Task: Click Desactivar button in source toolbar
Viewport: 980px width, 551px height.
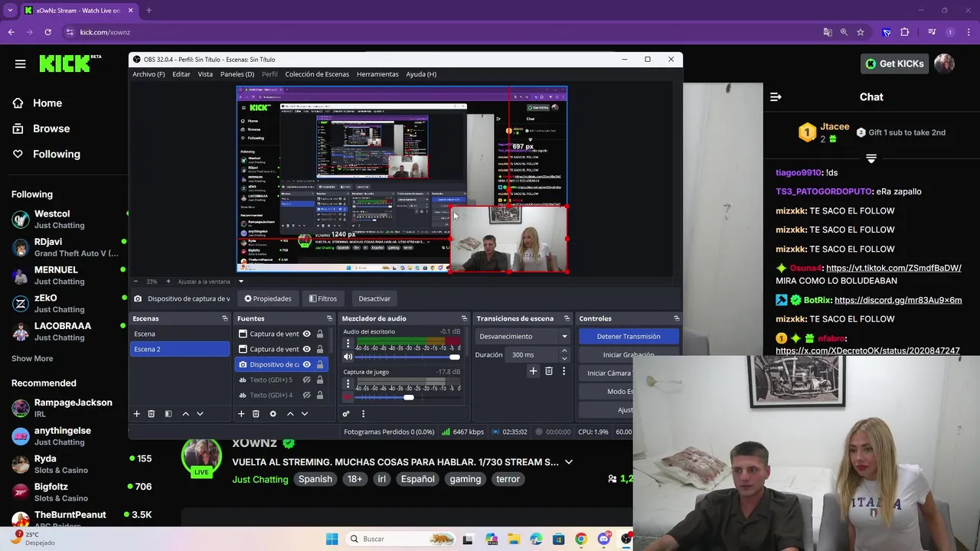Action: [374, 298]
